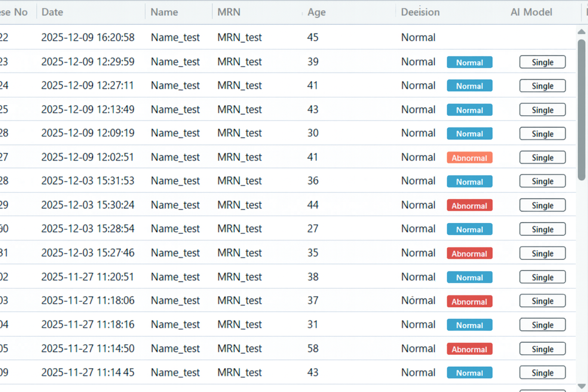This screenshot has height=392, width=588.
Task: Click the scroll up arrow of the list
Action: pyautogui.click(x=581, y=32)
